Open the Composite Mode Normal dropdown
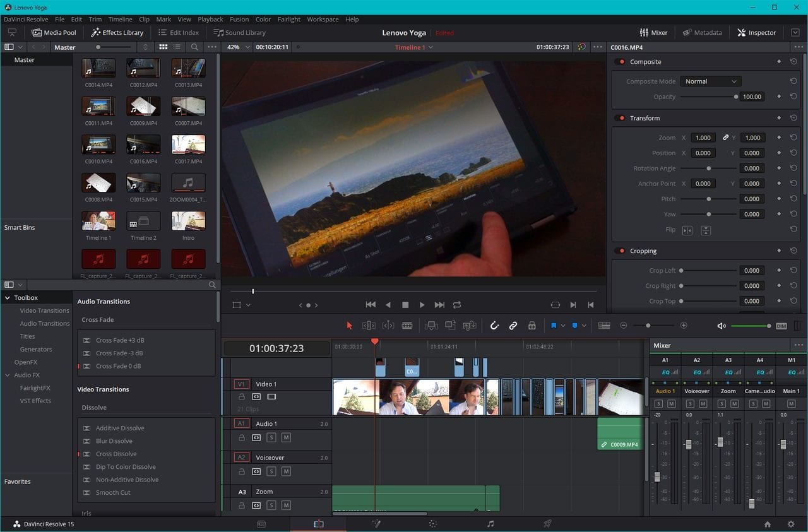Screen dimensions: 808x532 coord(710,81)
